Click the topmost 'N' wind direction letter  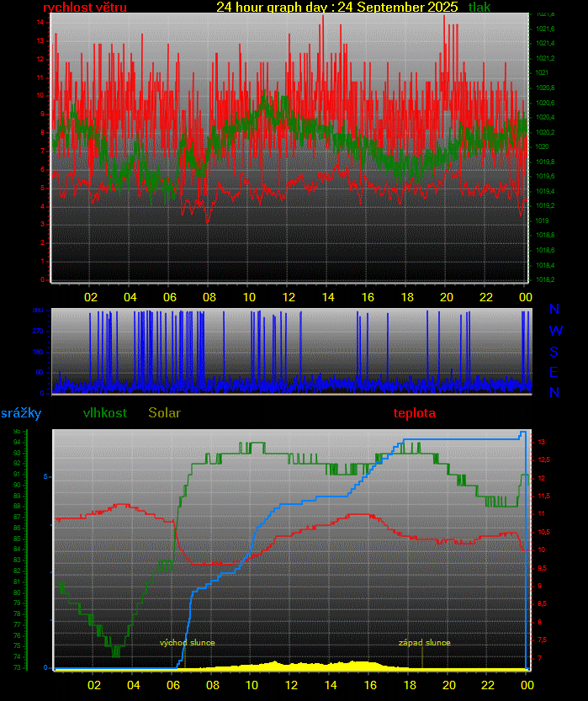pos(554,311)
